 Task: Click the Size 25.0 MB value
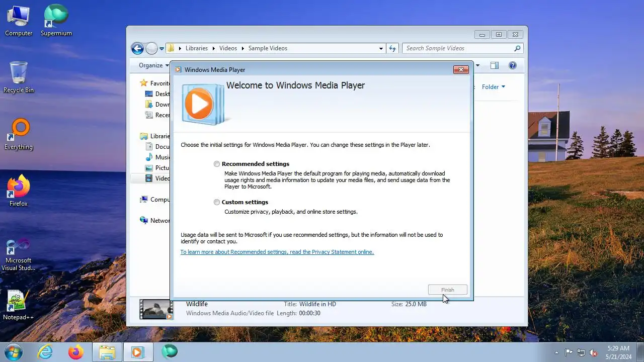coord(416,304)
